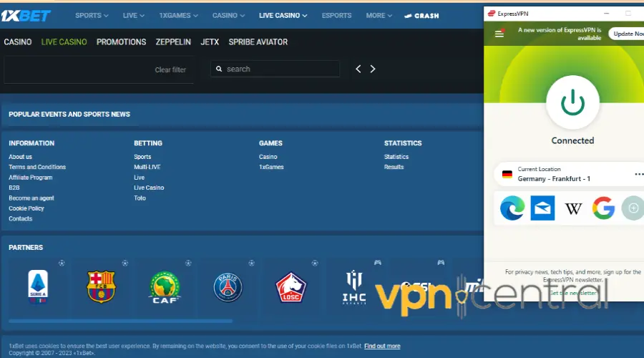This screenshot has width=644, height=358.
Task: Open the Wikipedia shortcut in ExpressVPN
Action: tap(573, 209)
